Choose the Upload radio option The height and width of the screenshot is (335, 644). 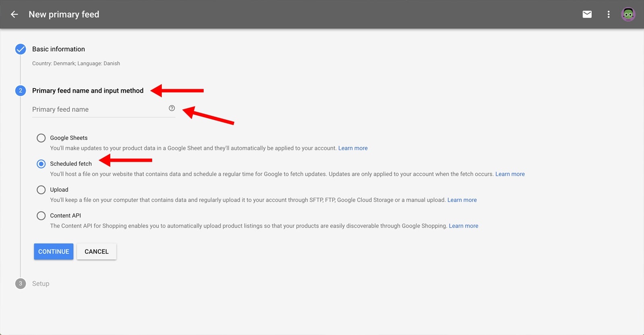pyautogui.click(x=41, y=190)
